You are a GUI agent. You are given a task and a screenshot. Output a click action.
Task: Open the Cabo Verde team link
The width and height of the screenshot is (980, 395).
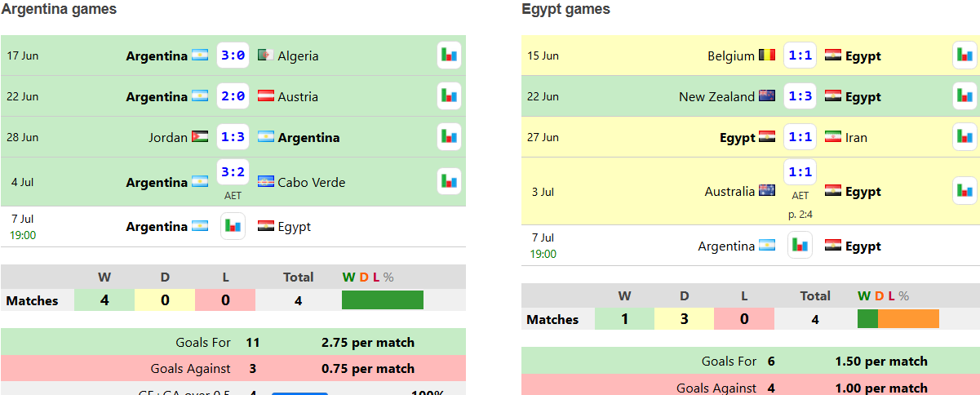(x=311, y=182)
